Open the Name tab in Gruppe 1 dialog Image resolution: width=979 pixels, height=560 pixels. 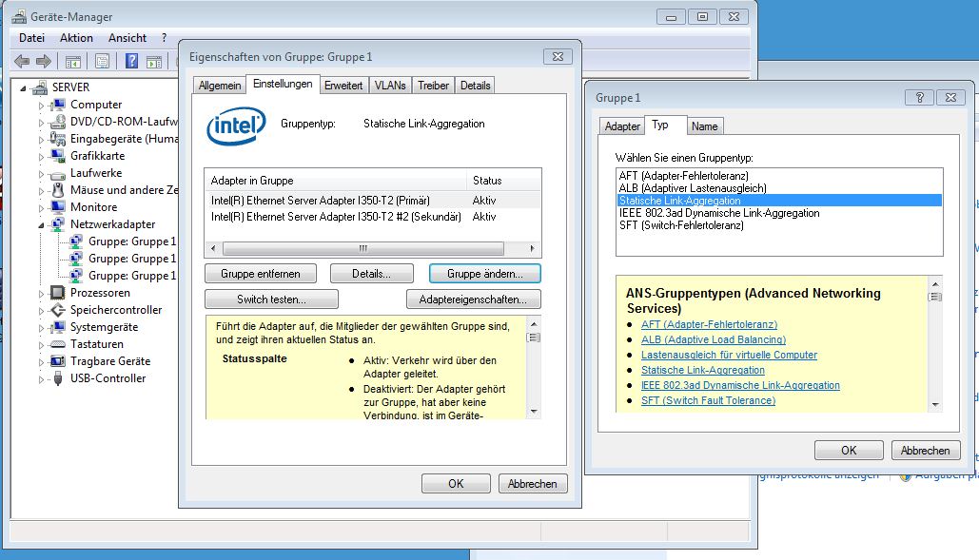pyautogui.click(x=704, y=126)
